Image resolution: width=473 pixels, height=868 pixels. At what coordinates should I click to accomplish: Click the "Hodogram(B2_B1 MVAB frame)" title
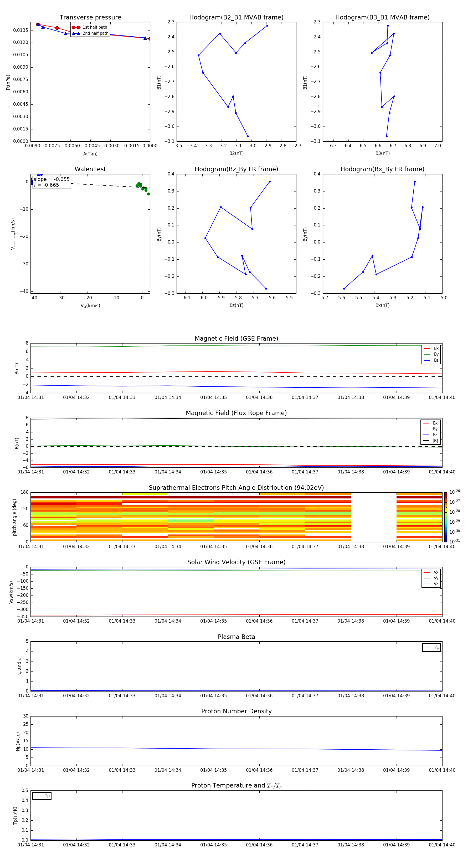[236, 18]
